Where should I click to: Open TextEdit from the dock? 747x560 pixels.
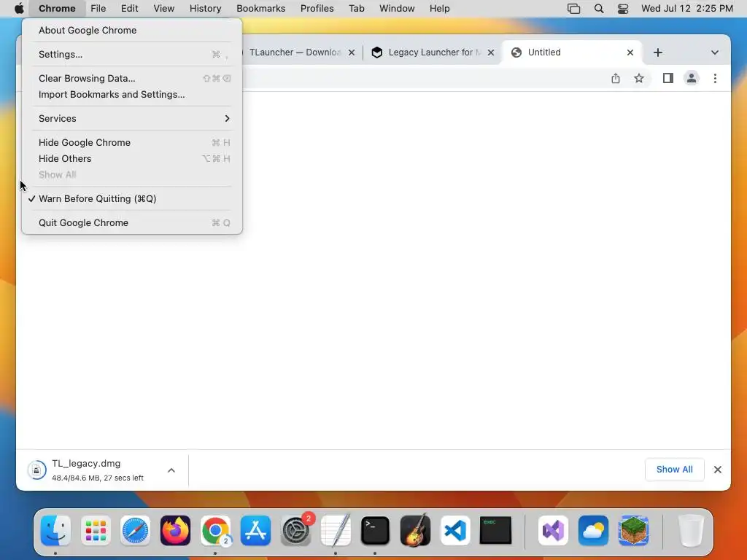pos(336,531)
